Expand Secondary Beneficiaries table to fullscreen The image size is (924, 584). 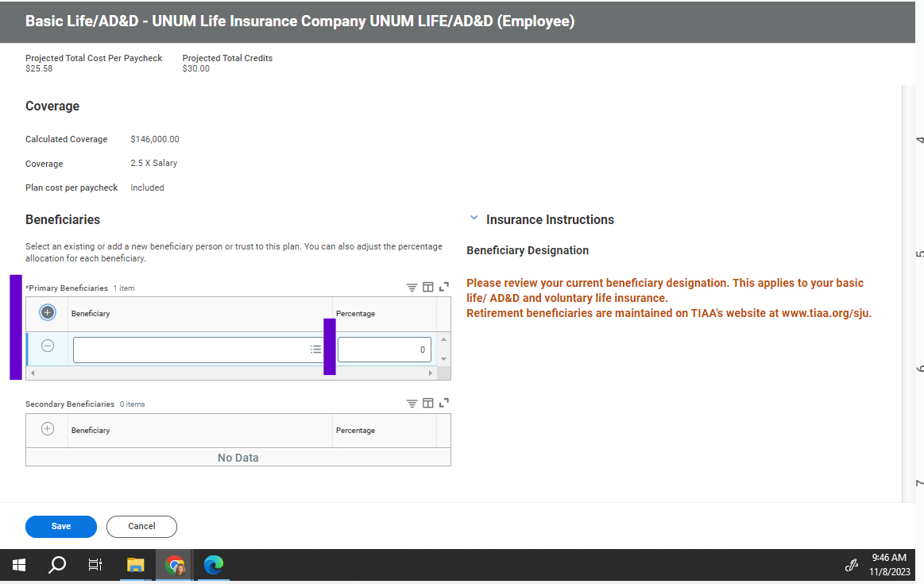pyautogui.click(x=444, y=403)
